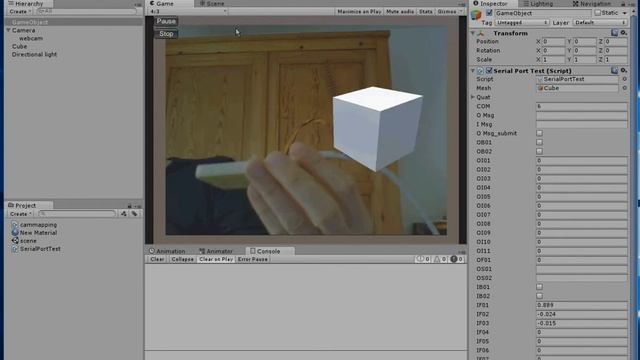Click Project search field
The image size is (640, 360).
click(x=77, y=213)
